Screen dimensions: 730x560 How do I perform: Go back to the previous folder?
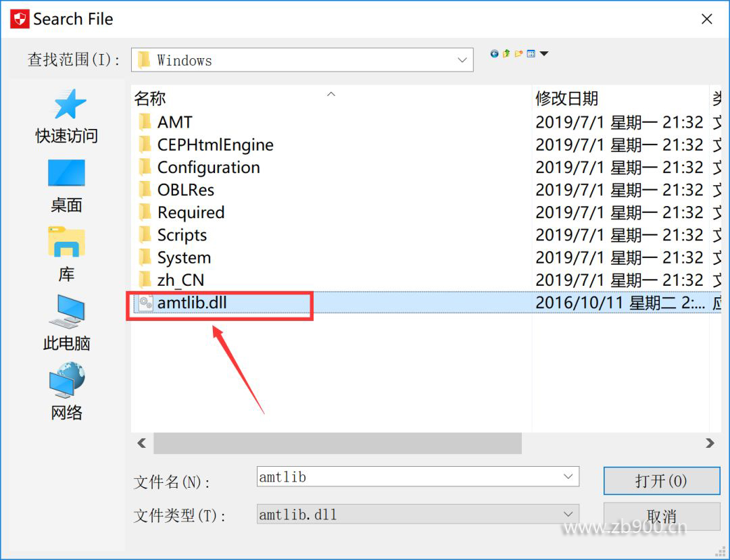pyautogui.click(x=494, y=54)
